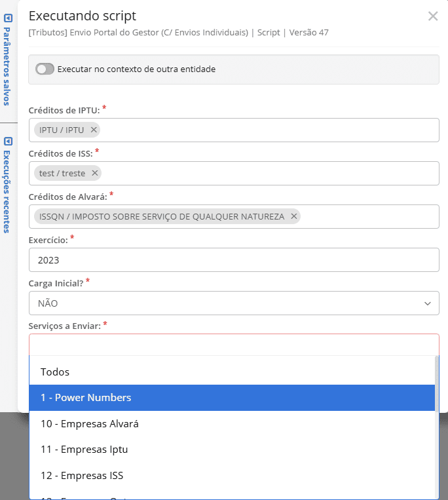The height and width of the screenshot is (500, 448).
Task: Click the Serviços a Enviar field
Action: pos(234,345)
